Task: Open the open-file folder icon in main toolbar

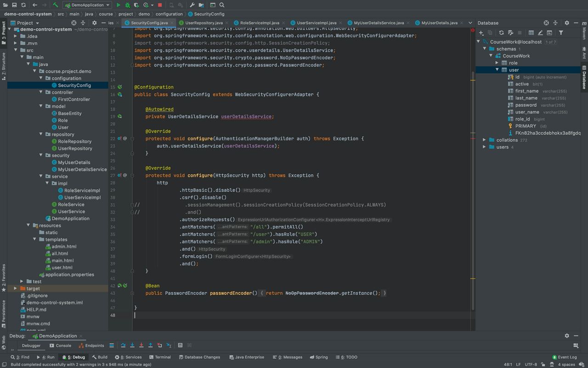Action: pos(6,5)
